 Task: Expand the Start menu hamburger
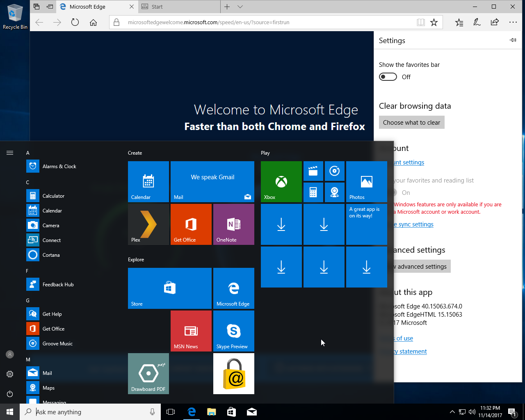point(10,153)
